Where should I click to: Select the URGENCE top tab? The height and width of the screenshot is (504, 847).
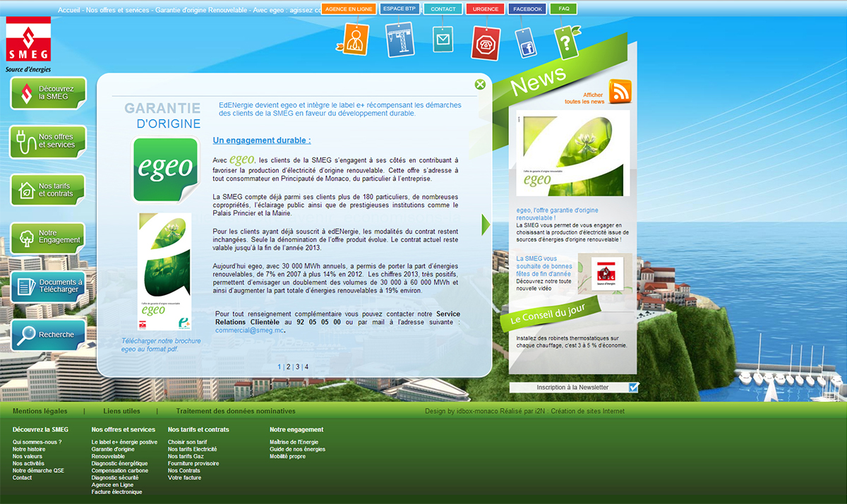pyautogui.click(x=486, y=9)
